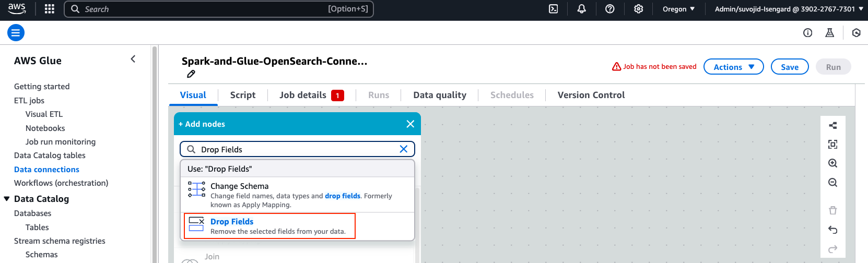Zoom in on the canvas
The width and height of the screenshot is (868, 263).
(x=833, y=163)
